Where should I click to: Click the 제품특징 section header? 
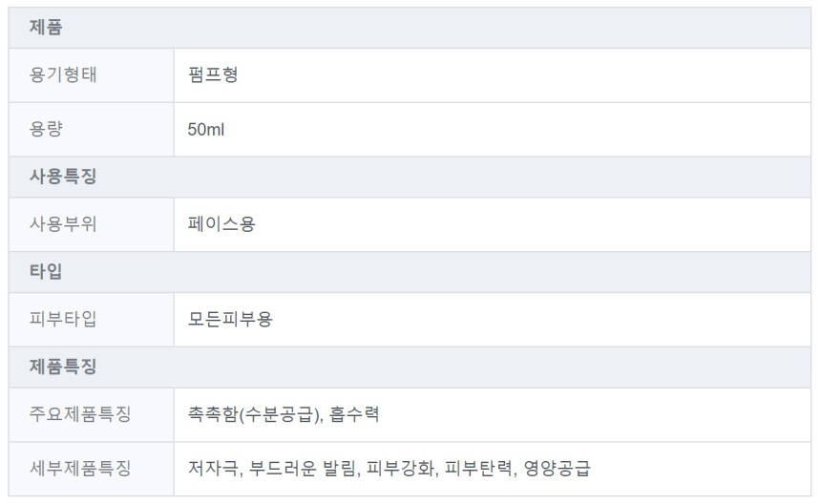(63, 367)
